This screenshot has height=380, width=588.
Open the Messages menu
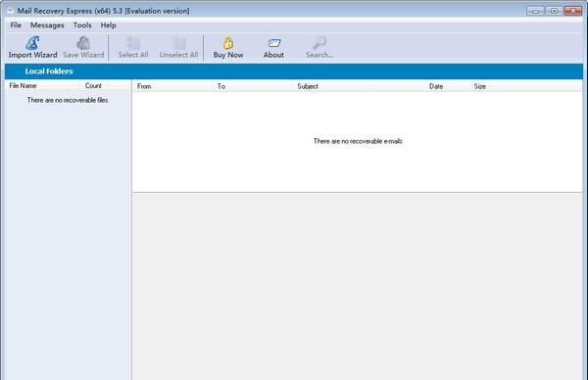(47, 25)
